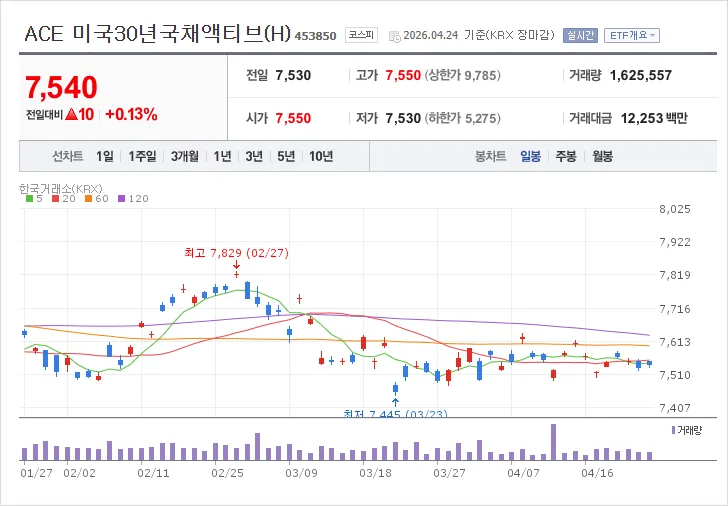Click the 상한가 9,785 text
The image size is (728, 506).
(462, 75)
